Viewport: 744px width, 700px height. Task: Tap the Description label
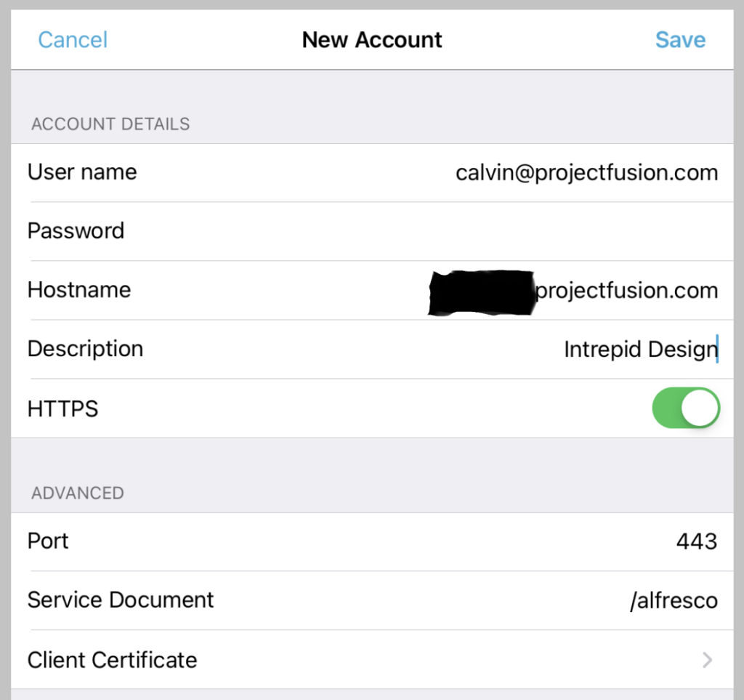click(85, 349)
